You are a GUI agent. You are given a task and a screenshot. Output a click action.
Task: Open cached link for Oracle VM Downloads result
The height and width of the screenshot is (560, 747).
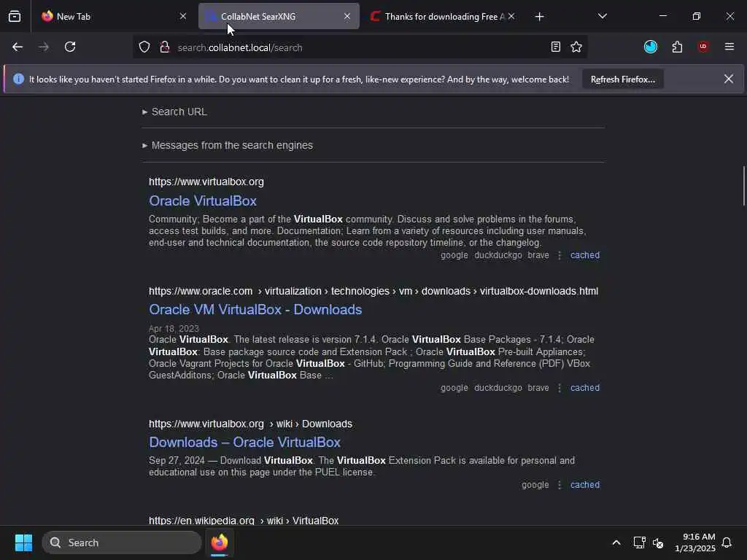[x=585, y=388]
